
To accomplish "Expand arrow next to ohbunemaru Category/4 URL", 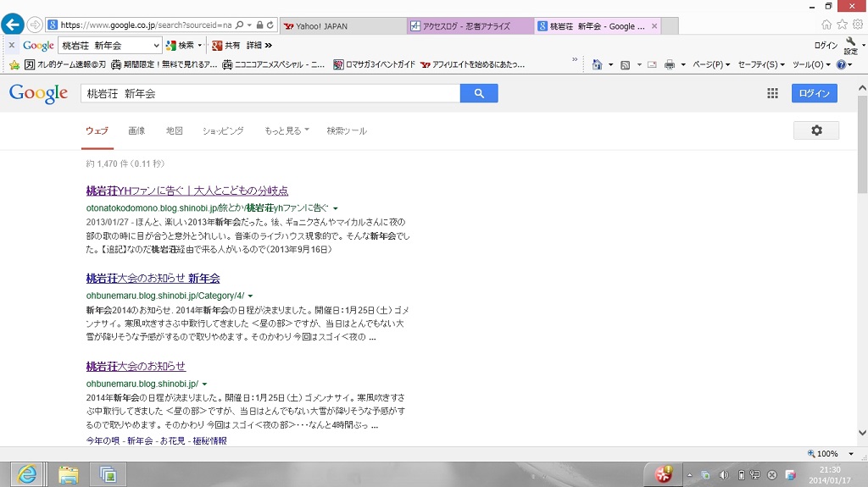I will pyautogui.click(x=250, y=296).
